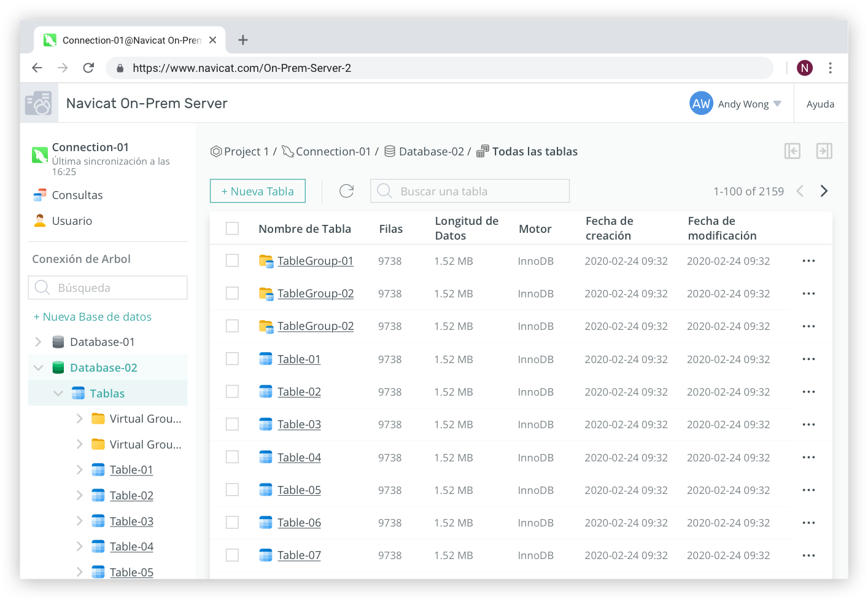Select Tablas node in the tree
Screen dimensions: 868x599
(x=108, y=393)
